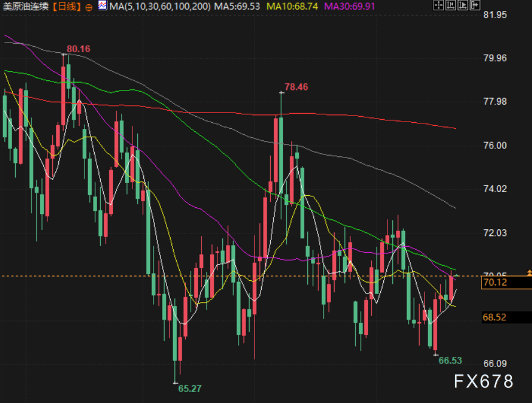Viewport: 532px width, 403px height.
Task: Click the orange double-arrow marker at right edge
Action: tap(529, 274)
